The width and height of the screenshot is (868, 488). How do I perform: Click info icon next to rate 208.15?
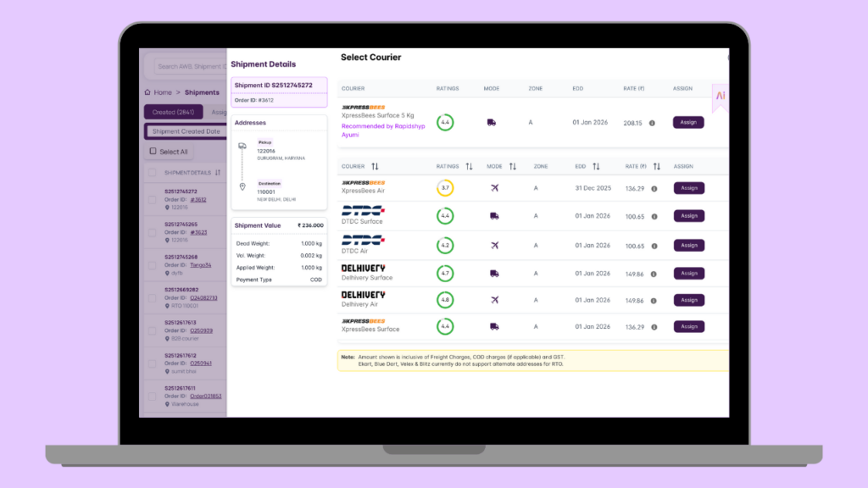[x=652, y=123]
